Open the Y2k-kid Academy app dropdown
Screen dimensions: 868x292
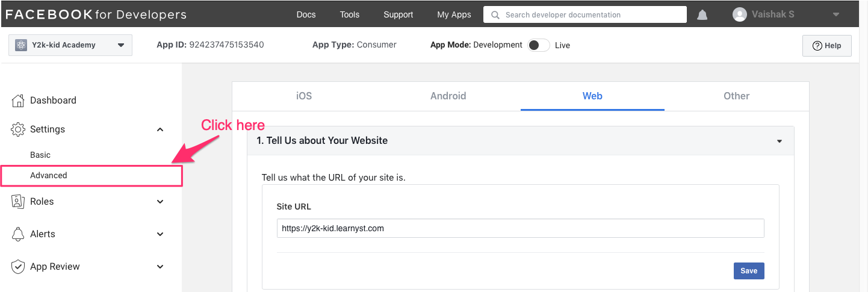point(70,45)
